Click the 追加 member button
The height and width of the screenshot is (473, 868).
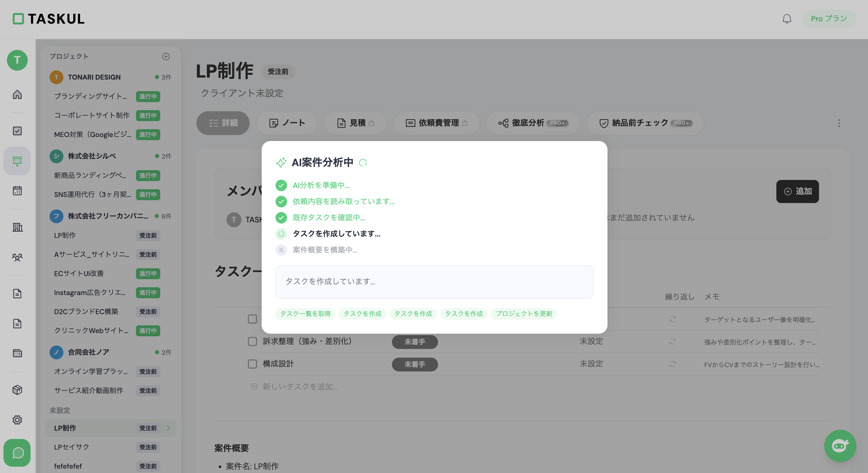click(x=798, y=192)
